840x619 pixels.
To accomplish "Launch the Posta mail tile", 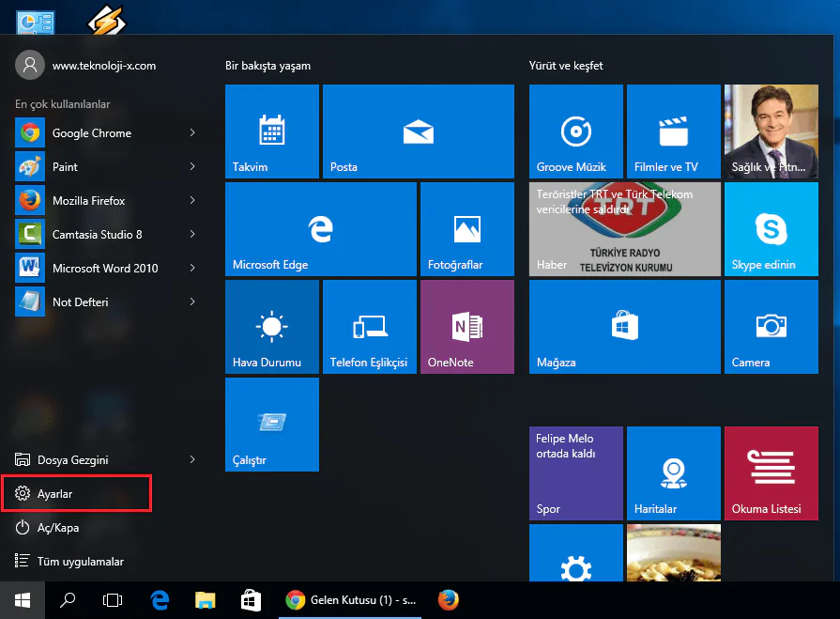I will click(418, 132).
